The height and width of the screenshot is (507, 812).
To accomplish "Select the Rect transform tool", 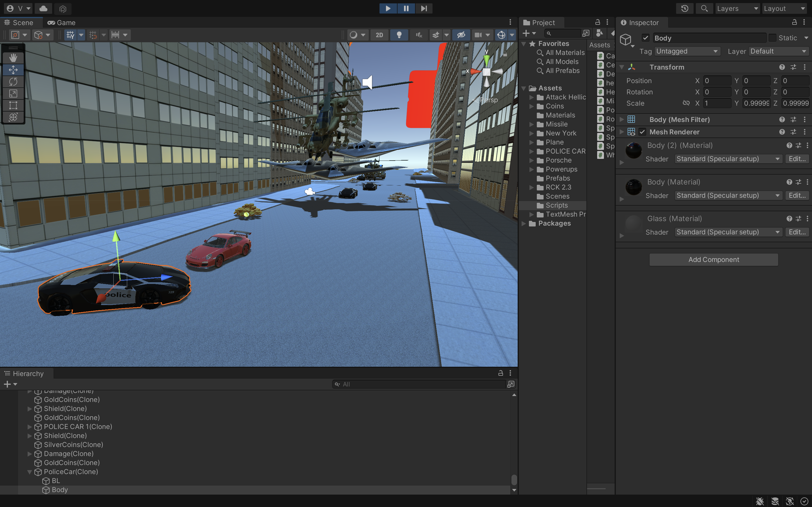I will pyautogui.click(x=13, y=105).
